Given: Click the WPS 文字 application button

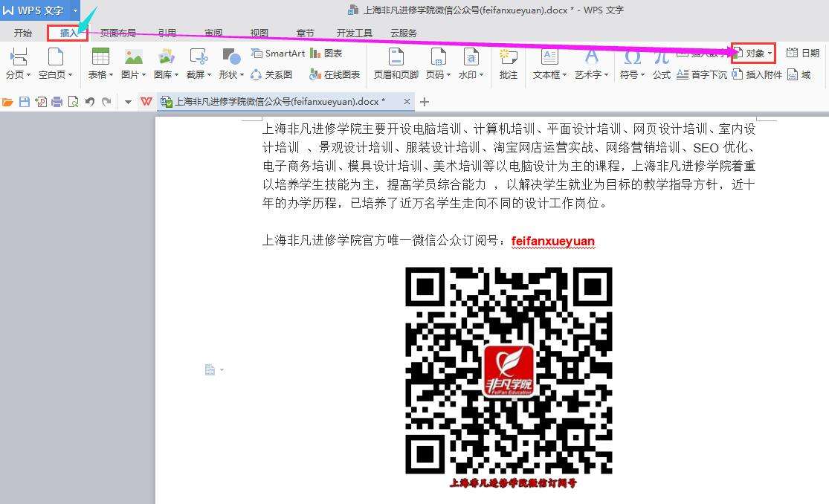Looking at the screenshot, I should point(35,10).
